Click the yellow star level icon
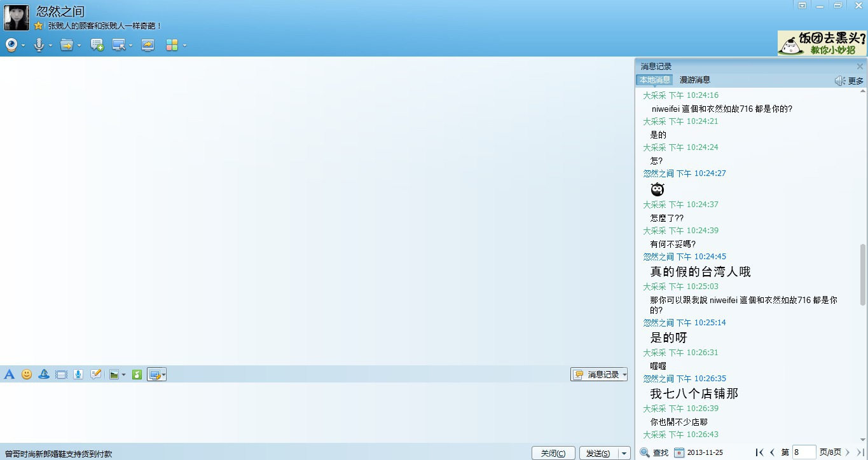 point(38,26)
